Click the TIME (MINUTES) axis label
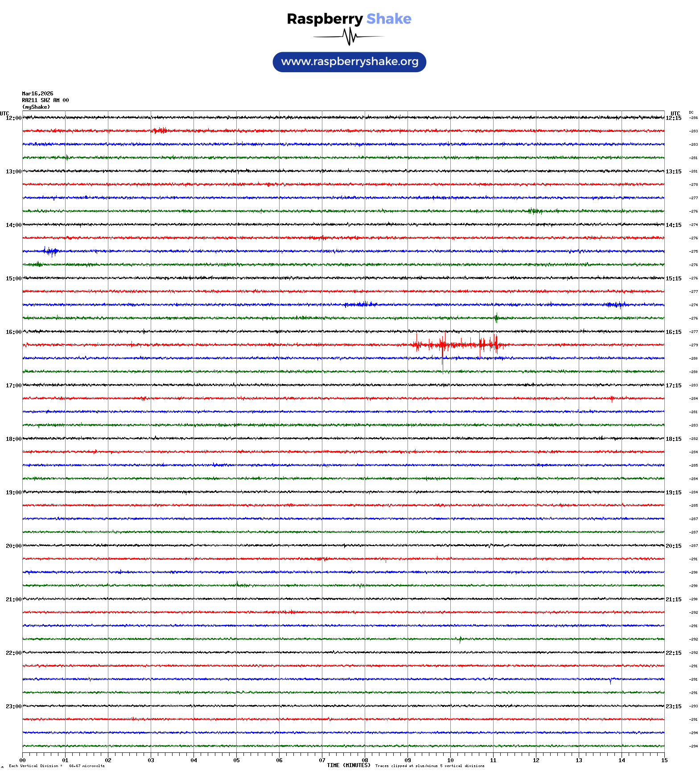Image resolution: width=700 pixels, height=772 pixels. coord(348,765)
